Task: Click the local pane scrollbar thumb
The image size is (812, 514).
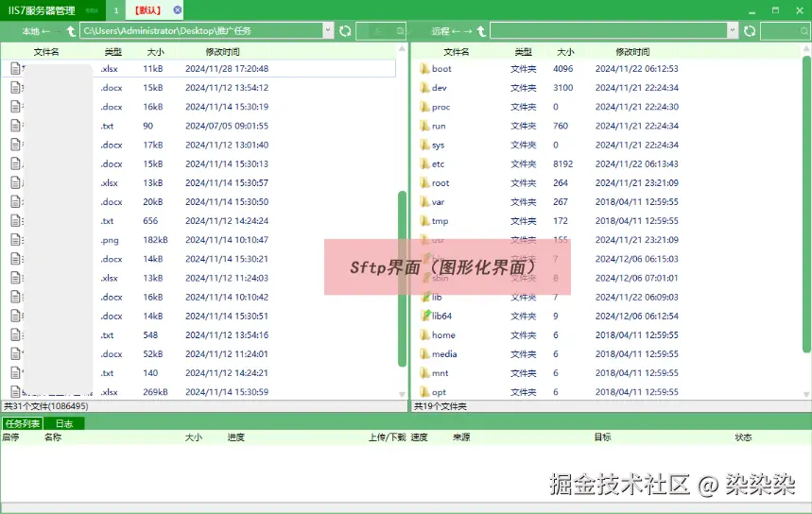Action: (403, 279)
